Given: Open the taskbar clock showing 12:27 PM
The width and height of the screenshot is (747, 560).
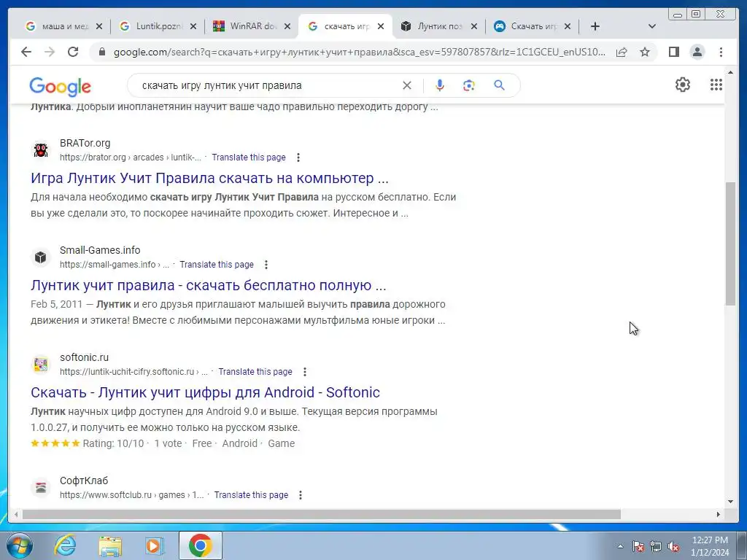Looking at the screenshot, I should 710,546.
